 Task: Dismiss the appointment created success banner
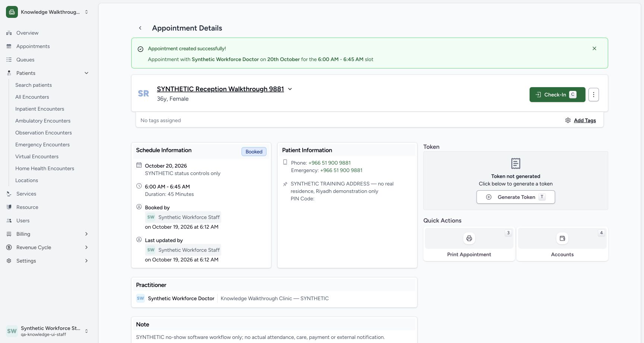coord(594,48)
